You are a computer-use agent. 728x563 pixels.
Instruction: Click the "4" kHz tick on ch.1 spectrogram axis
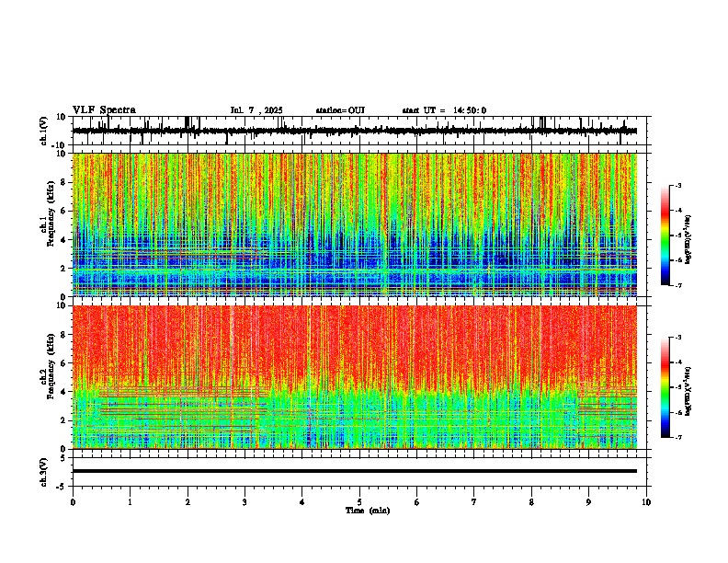point(64,240)
